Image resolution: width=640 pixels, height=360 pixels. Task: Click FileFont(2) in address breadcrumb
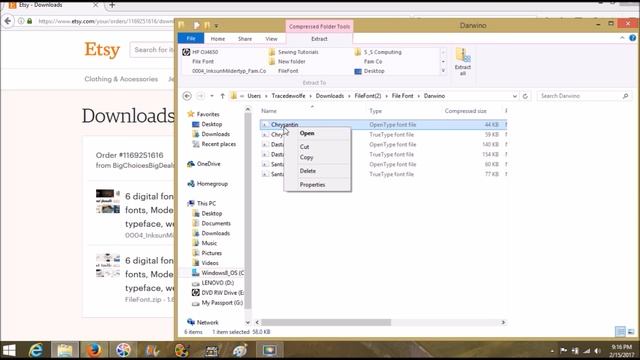pos(367,96)
